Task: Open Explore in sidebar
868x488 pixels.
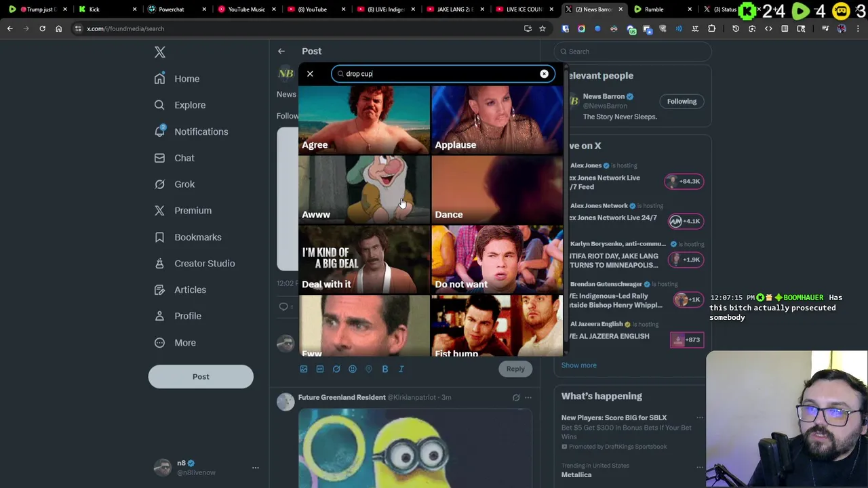Action: [180, 105]
